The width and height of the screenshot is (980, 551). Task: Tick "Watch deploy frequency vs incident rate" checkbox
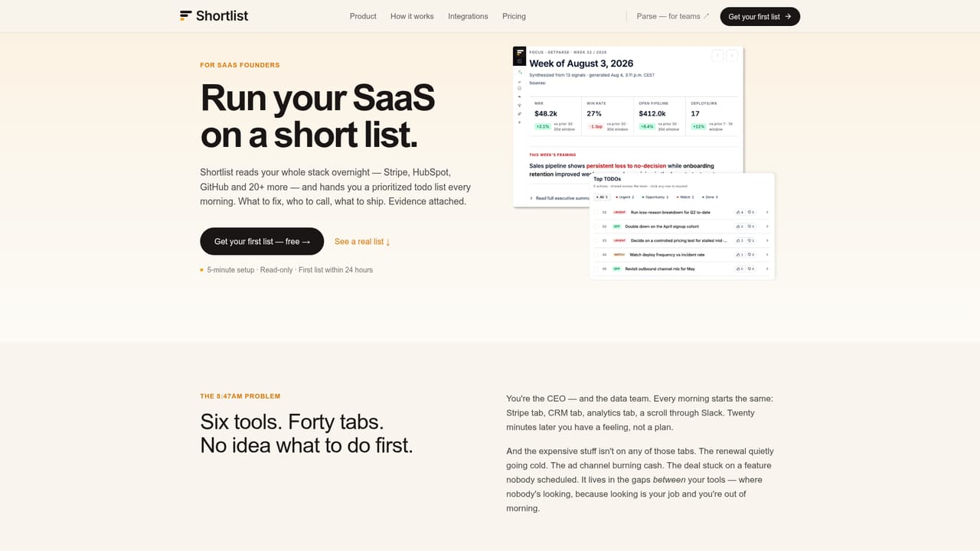(x=596, y=255)
